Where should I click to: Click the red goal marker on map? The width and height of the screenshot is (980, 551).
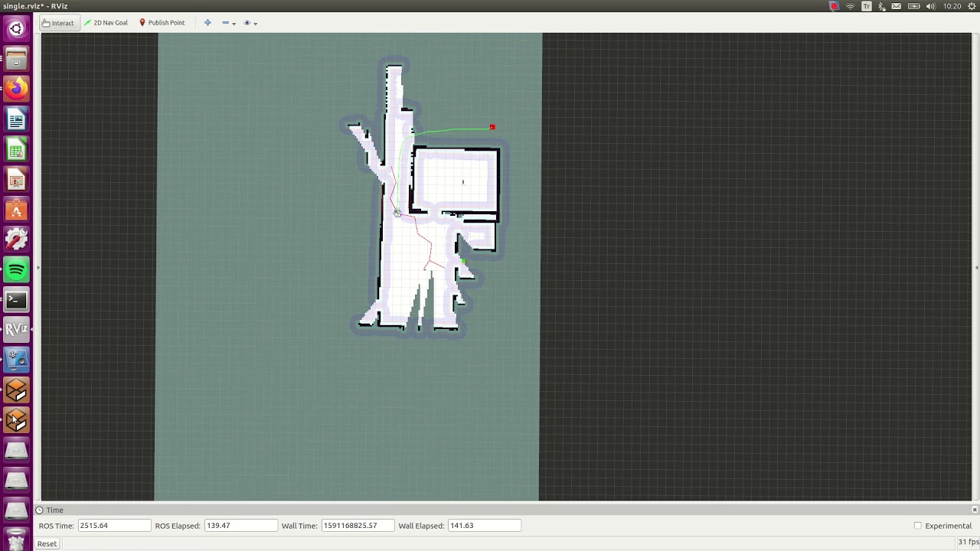click(x=492, y=127)
